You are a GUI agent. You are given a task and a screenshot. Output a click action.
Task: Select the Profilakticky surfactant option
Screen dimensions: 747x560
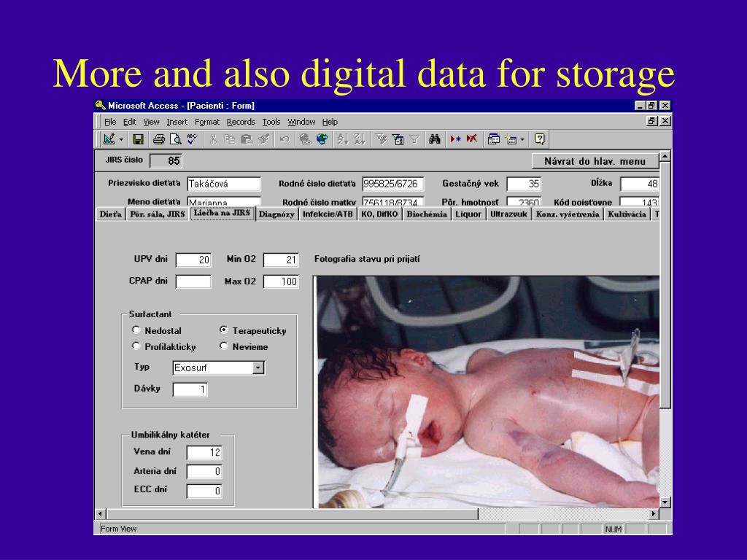[x=136, y=346]
